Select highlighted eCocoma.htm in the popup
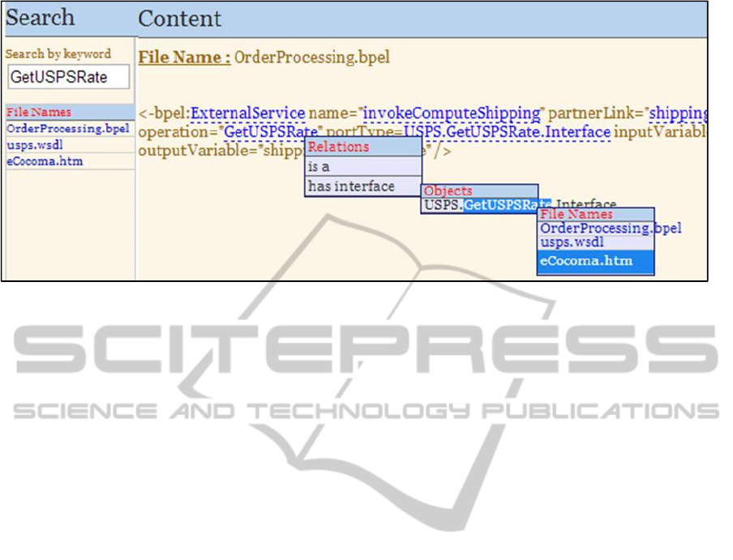Image resolution: width=733 pixels, height=560 pixels. coord(595,261)
